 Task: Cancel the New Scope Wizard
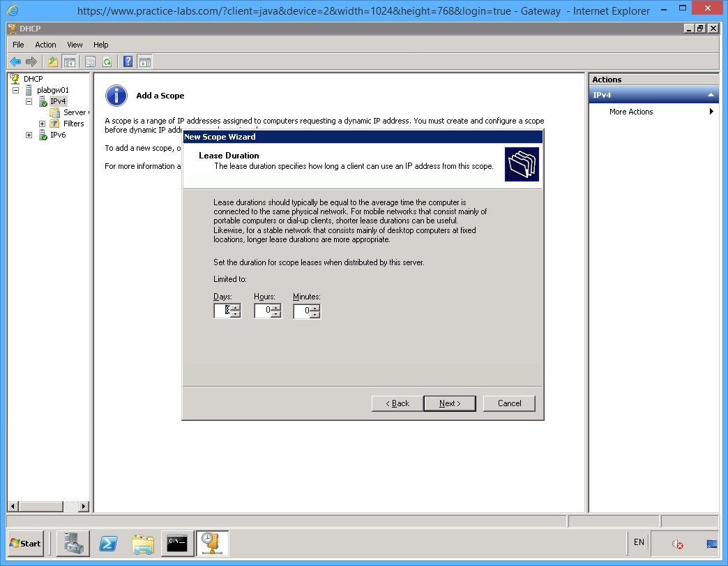509,403
